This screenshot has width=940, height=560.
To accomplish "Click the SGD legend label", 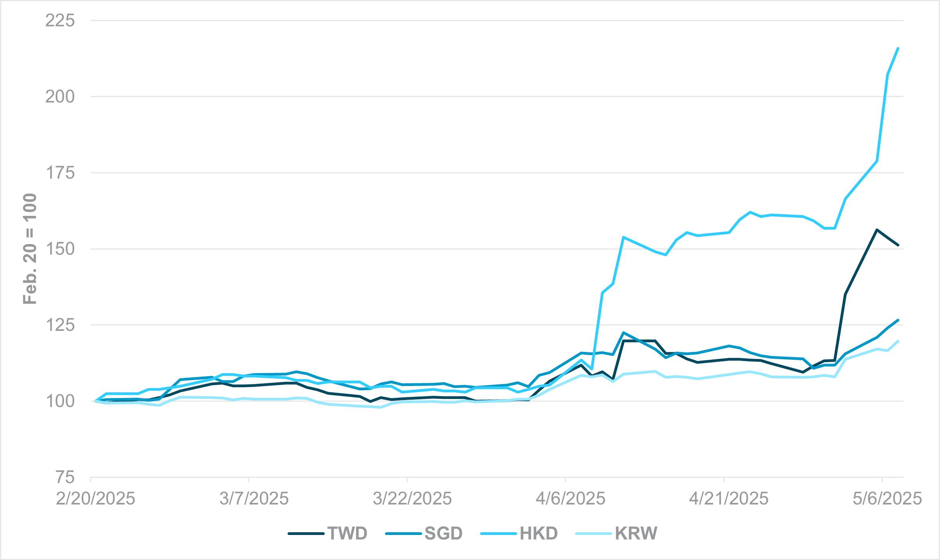I will click(x=444, y=533).
